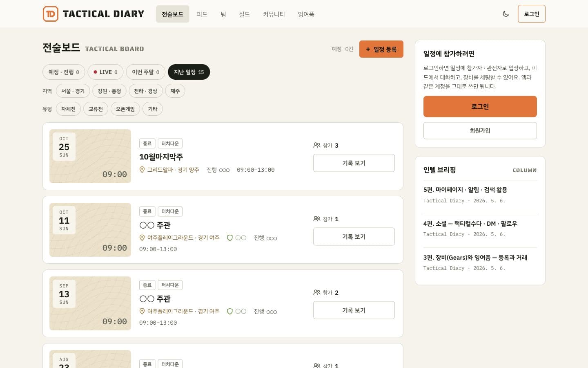588x368 pixels.
Task: Select the LIVE filter chip
Action: pos(105,72)
